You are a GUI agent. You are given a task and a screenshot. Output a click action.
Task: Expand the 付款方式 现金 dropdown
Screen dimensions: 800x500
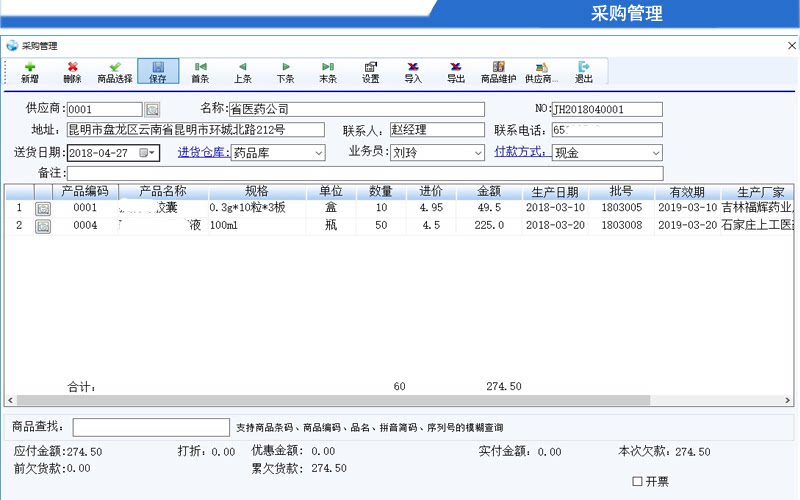(656, 153)
